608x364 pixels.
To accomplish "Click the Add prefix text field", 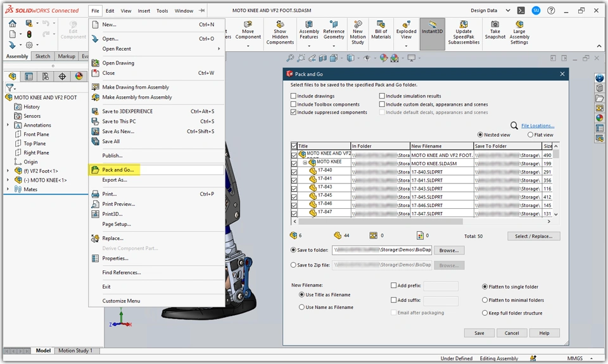I will [440, 286].
